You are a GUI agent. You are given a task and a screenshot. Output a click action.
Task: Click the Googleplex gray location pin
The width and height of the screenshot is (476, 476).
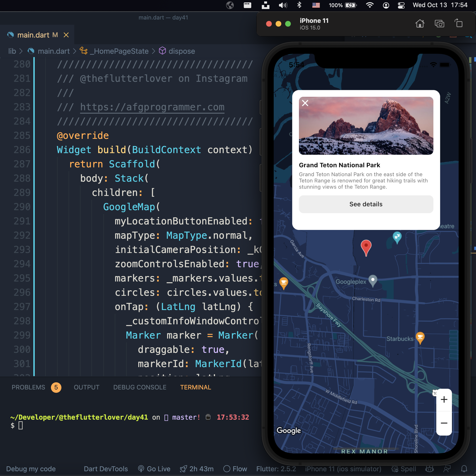373,280
